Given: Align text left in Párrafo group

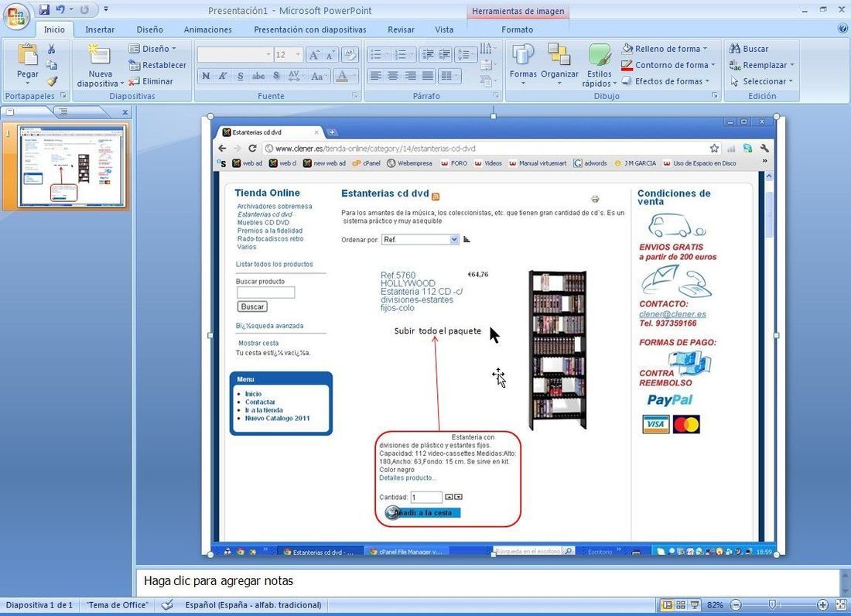Looking at the screenshot, I should (375, 76).
